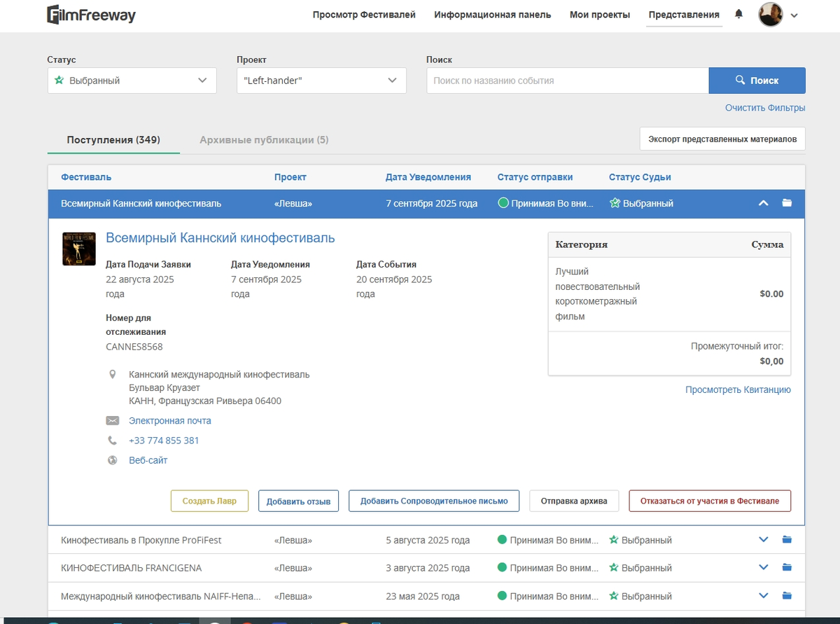Click star icon in FRANCIGENA row

[614, 567]
